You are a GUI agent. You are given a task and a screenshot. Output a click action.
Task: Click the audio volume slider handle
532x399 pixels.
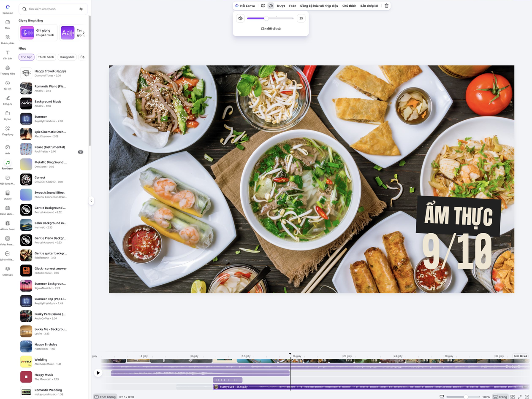(266, 18)
